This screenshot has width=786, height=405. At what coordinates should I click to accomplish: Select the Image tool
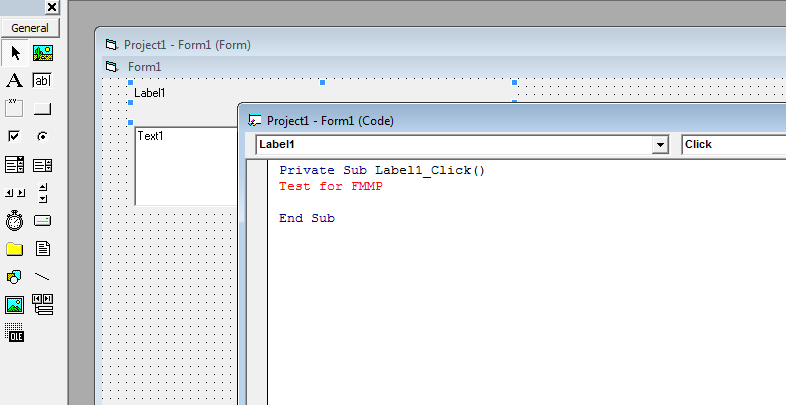(x=15, y=305)
